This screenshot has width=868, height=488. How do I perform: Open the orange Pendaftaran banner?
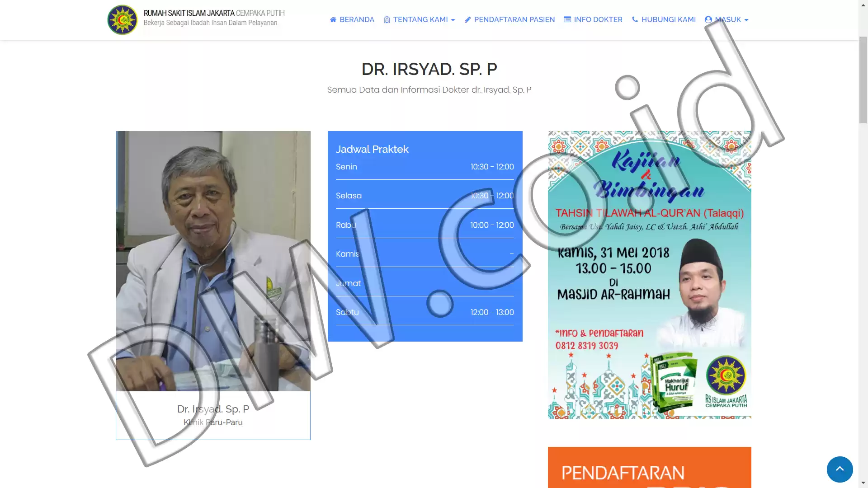(x=650, y=467)
